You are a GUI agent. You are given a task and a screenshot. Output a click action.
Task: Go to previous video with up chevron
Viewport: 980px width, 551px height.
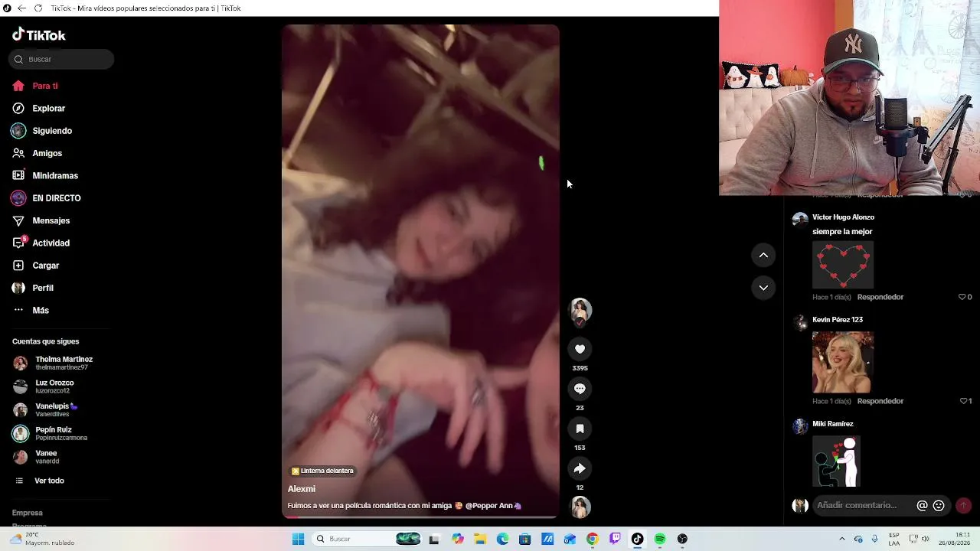(763, 256)
